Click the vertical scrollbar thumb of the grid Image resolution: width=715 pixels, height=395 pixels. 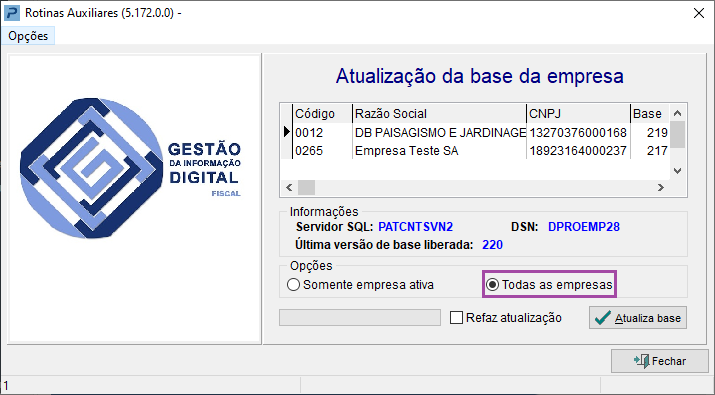tap(678, 135)
